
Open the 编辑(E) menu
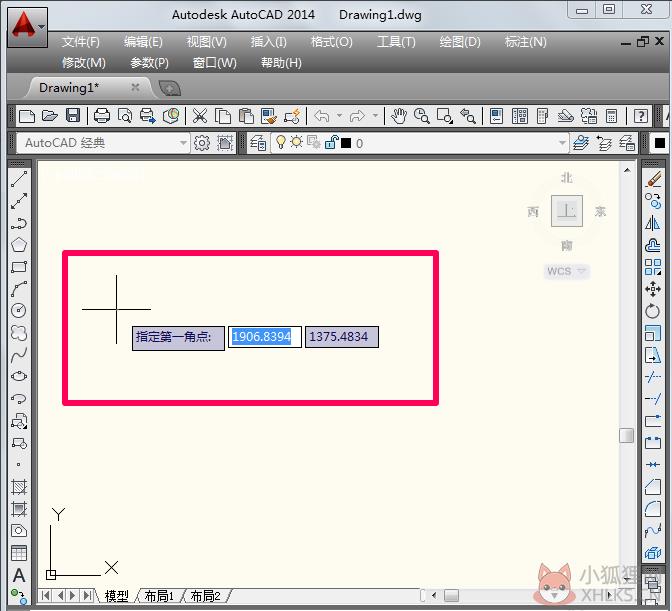tap(143, 42)
